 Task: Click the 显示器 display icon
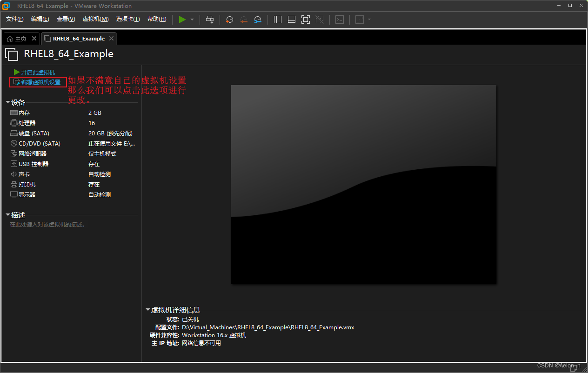(14, 194)
